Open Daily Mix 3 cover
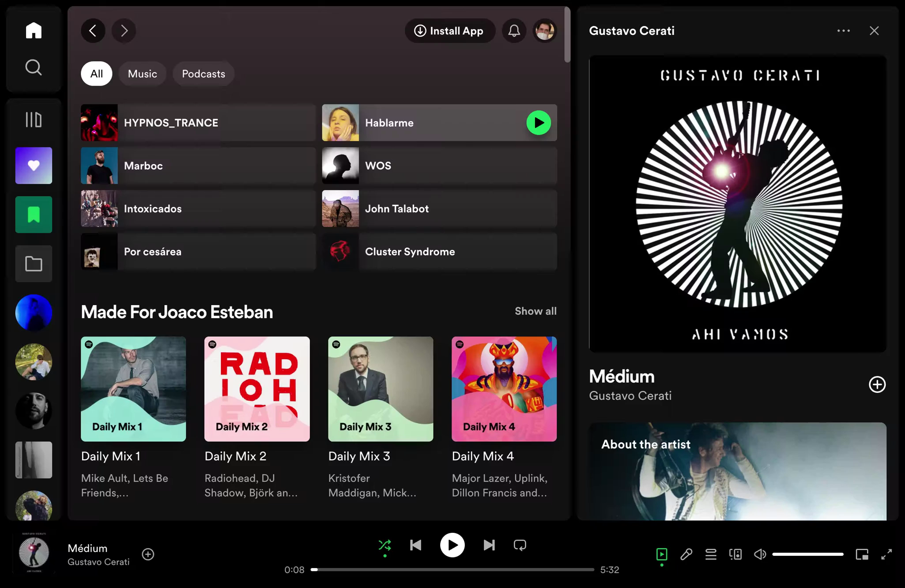The width and height of the screenshot is (905, 588). 381,389
